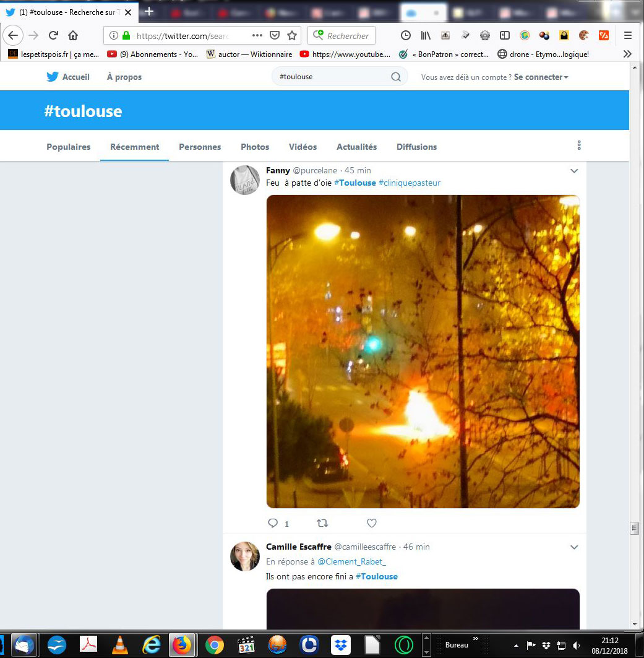This screenshot has width=644, height=658.
Task: Click the green padlock security icon
Action: coord(126,36)
